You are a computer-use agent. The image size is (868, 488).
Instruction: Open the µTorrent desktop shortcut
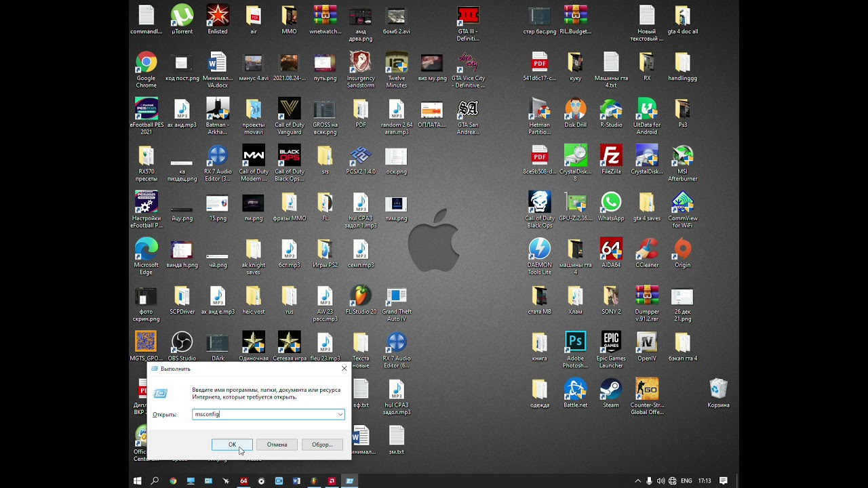click(x=182, y=20)
